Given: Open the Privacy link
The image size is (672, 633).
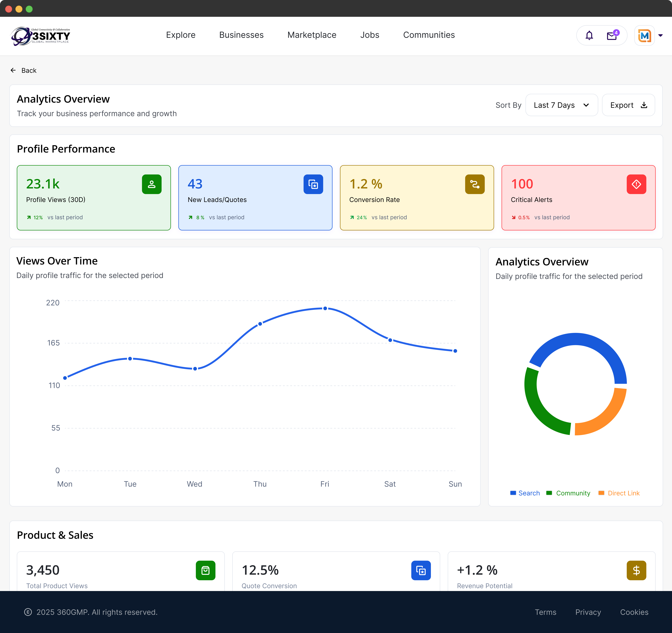Looking at the screenshot, I should tap(588, 612).
